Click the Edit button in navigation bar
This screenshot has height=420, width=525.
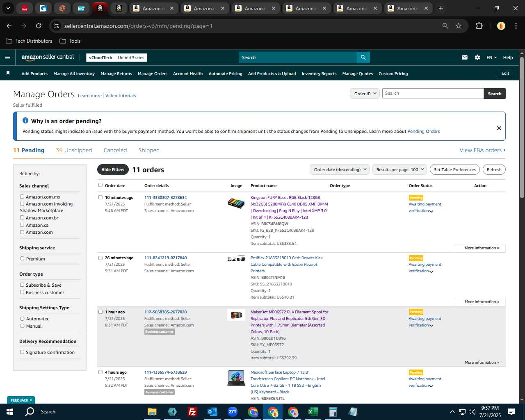[x=505, y=73]
